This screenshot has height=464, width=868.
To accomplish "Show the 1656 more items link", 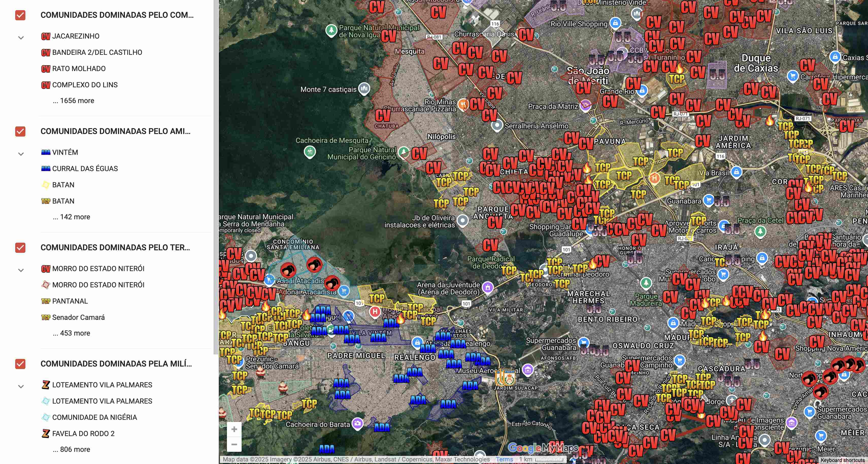I will [x=73, y=101].
